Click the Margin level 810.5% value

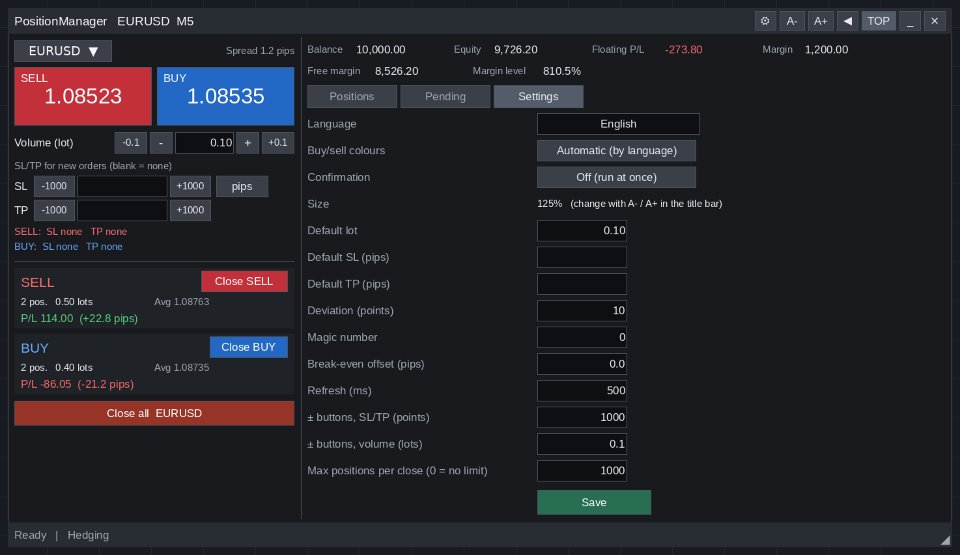pyautogui.click(x=561, y=71)
